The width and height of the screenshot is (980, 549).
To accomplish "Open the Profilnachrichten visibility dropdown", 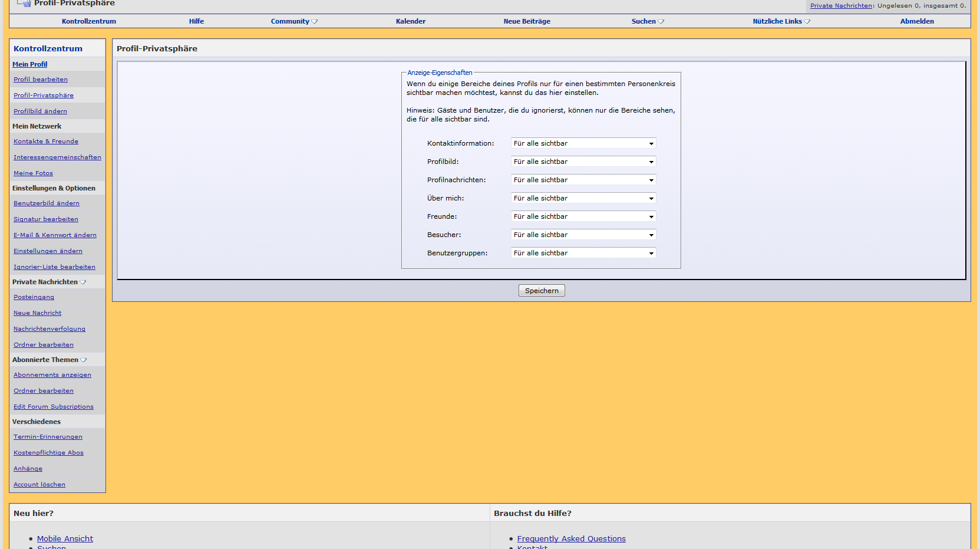I will point(583,180).
